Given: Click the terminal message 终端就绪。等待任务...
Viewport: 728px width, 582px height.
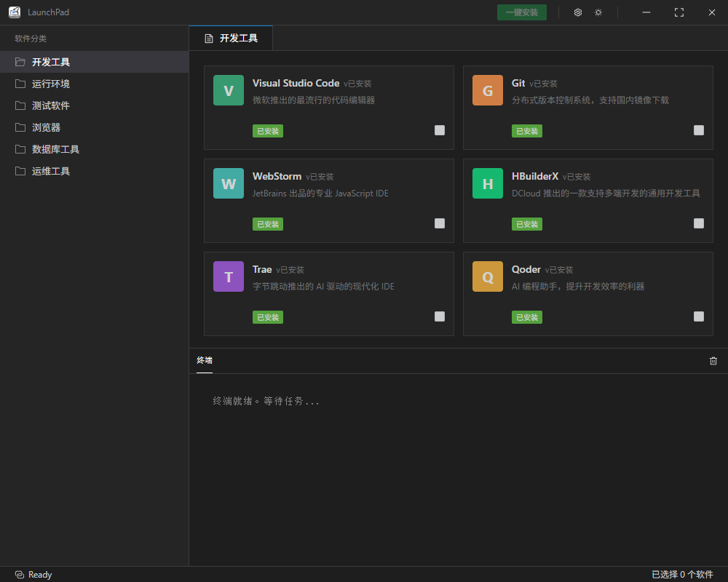Looking at the screenshot, I should click(266, 401).
